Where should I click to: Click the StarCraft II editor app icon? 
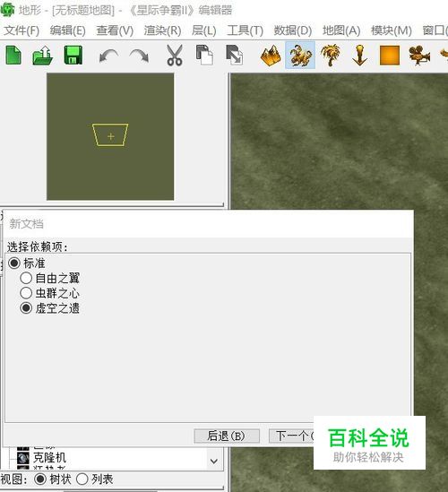[x=7, y=10]
